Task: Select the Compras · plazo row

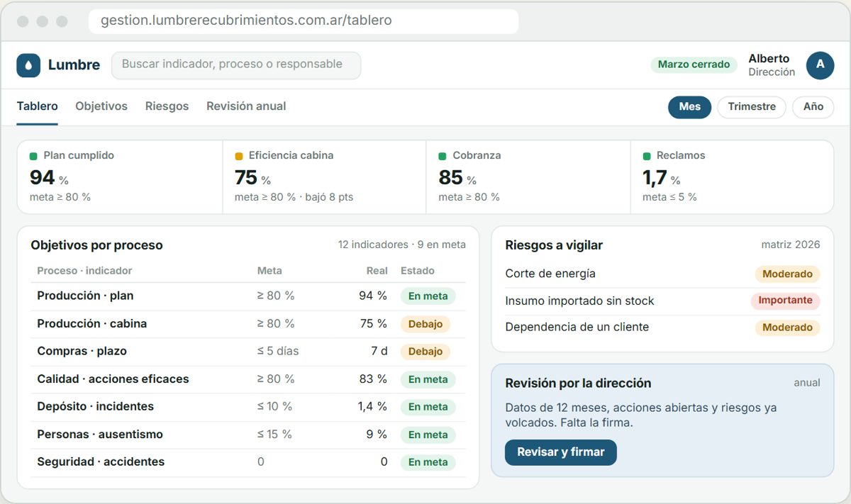Action: (248, 352)
